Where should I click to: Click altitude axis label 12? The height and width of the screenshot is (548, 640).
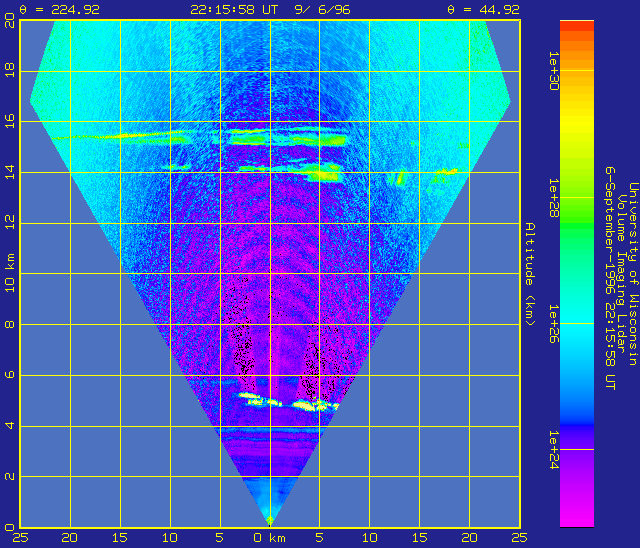[x=10, y=223]
